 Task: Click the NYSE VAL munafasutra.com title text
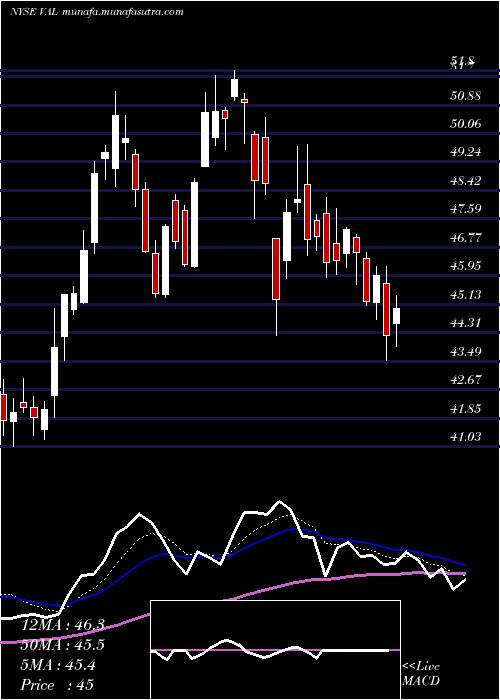97,12
